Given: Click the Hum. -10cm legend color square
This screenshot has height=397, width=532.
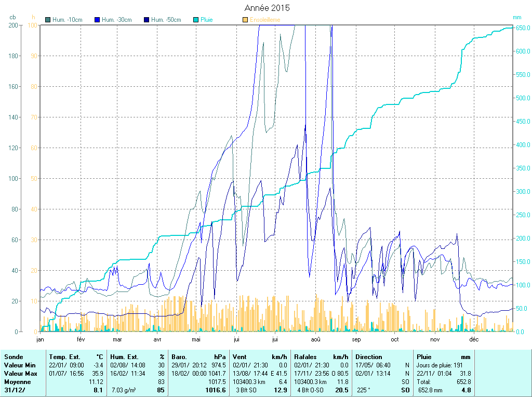Looking at the screenshot, I should 48,20.
